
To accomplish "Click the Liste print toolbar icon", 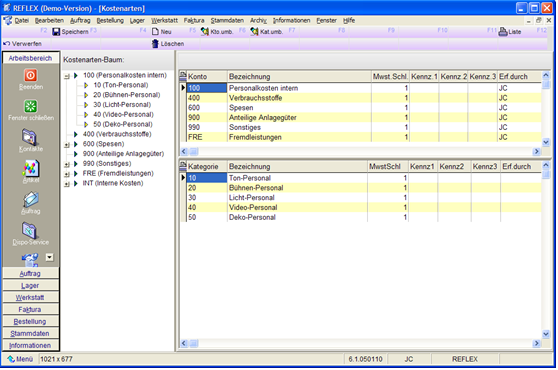I will coord(503,32).
